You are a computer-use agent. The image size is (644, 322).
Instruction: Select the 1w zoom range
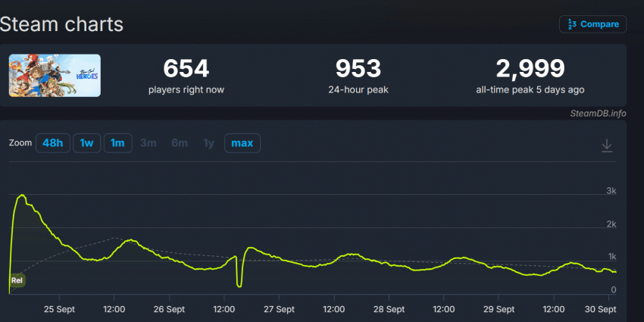[x=86, y=143]
